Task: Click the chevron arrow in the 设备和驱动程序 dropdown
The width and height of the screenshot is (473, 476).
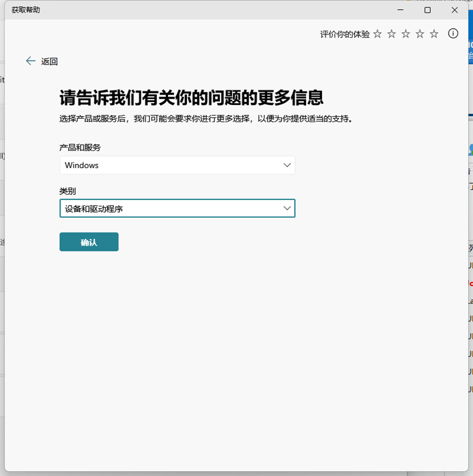Action: [287, 209]
